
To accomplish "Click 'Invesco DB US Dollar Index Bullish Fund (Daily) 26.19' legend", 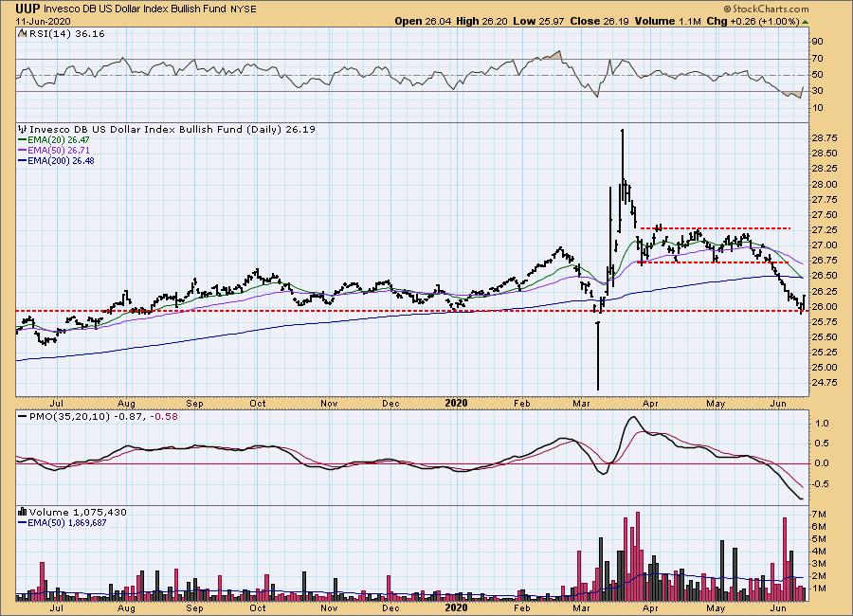I will pyautogui.click(x=172, y=130).
